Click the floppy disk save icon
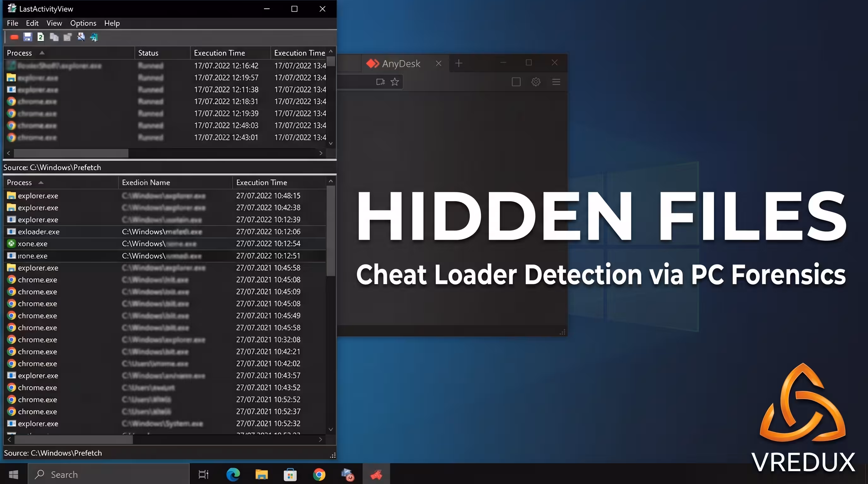The width and height of the screenshot is (868, 484). click(x=28, y=37)
